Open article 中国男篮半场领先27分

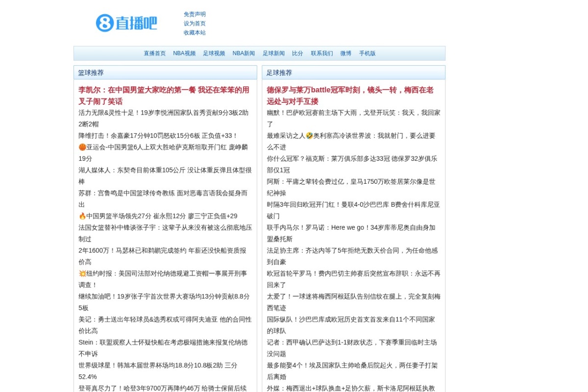click(x=158, y=216)
